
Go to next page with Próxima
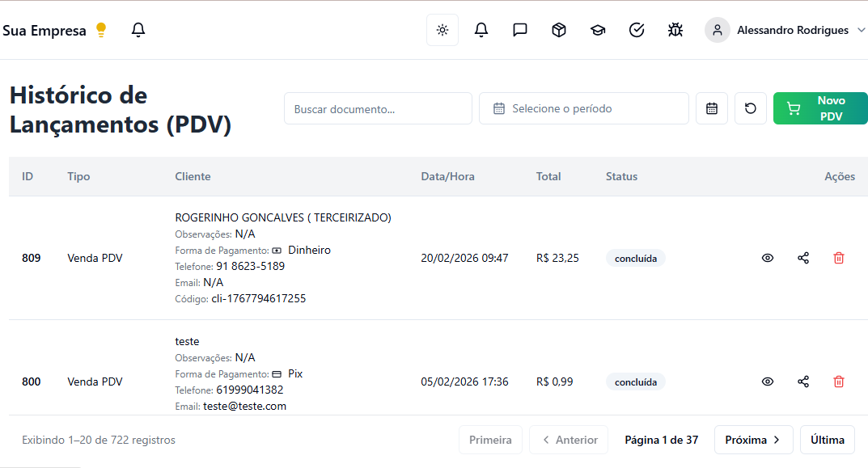753,440
